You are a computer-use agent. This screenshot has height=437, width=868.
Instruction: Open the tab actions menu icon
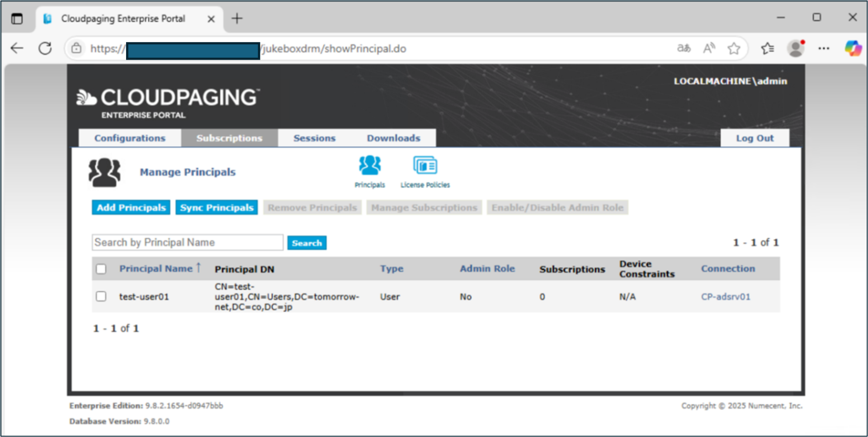pyautogui.click(x=17, y=19)
